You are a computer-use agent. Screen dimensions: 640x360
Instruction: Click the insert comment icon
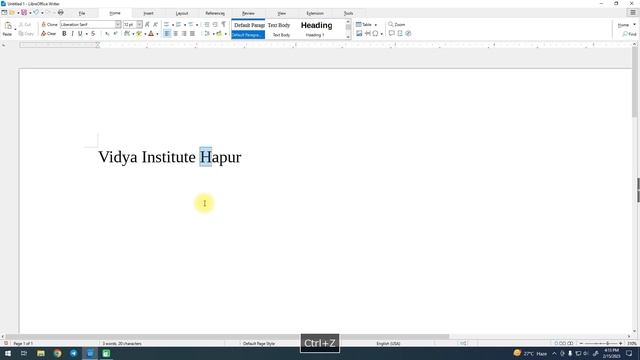coord(391,34)
